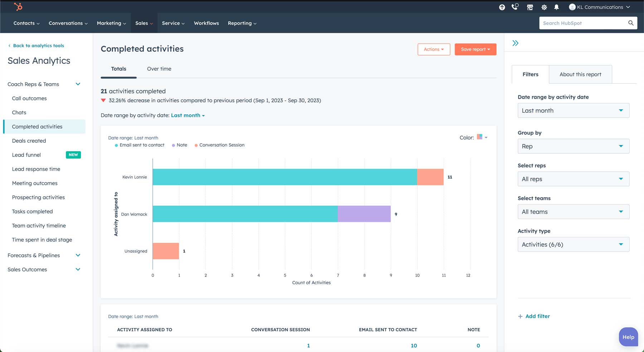Open the Last month date range dropdown
The height and width of the screenshot is (352, 644).
pyautogui.click(x=573, y=110)
